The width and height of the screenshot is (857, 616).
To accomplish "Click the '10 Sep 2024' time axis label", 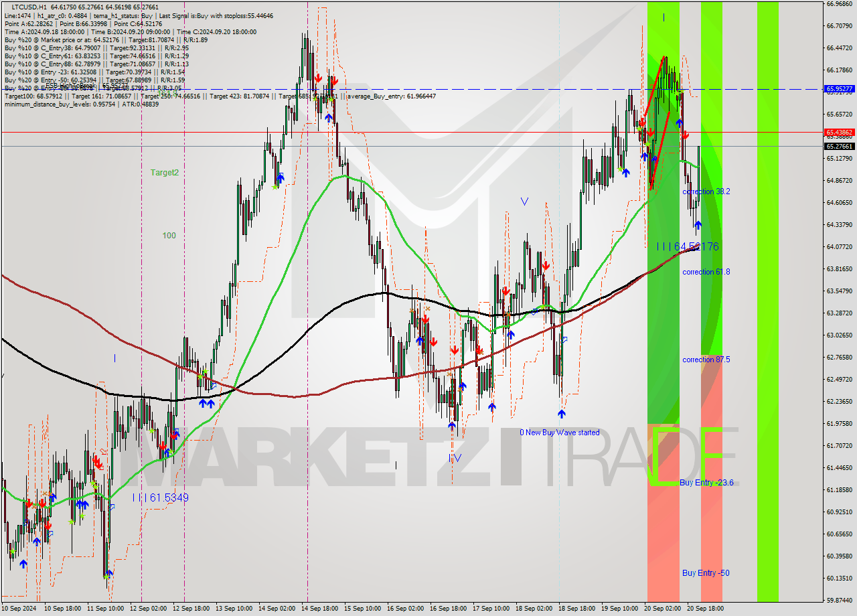I will click(19, 609).
